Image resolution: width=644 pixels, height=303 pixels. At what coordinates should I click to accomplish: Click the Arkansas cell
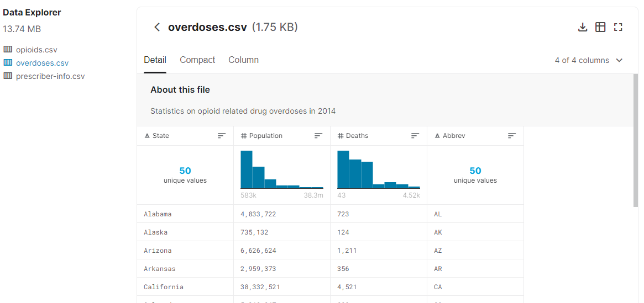click(185, 269)
